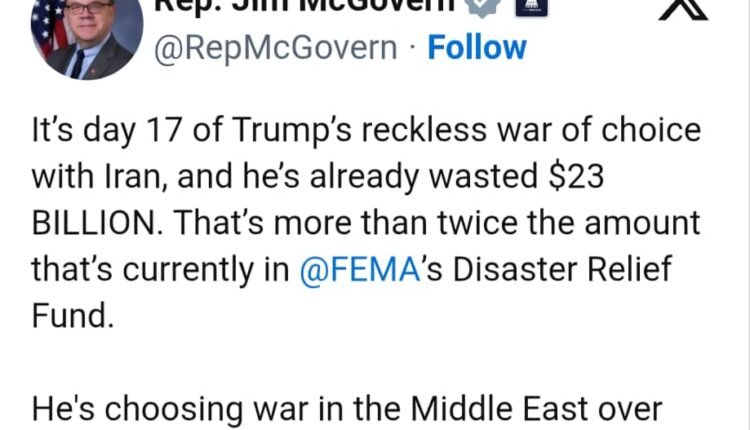This screenshot has width=750, height=430.
Task: Click the Follow link
Action: 477,47
